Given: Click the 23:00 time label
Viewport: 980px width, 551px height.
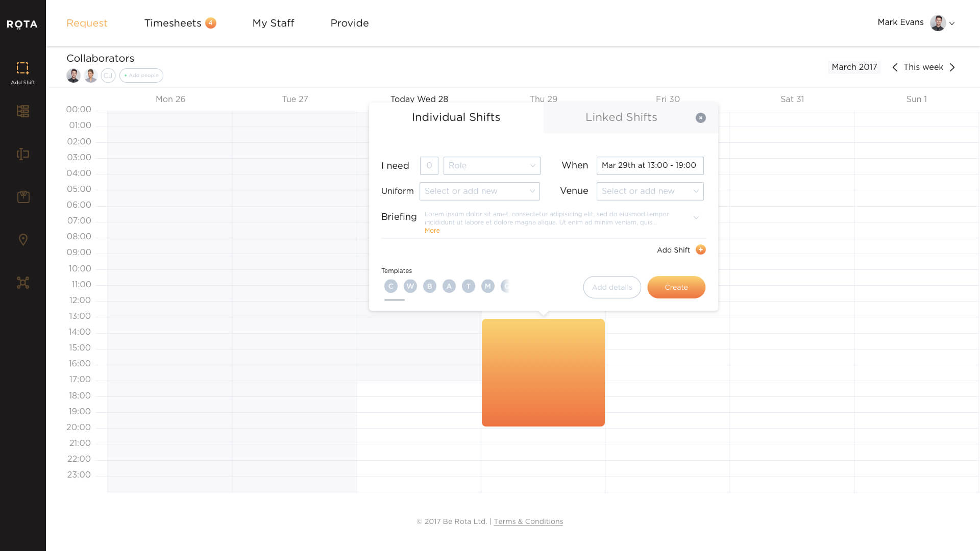Looking at the screenshot, I should coord(79,474).
